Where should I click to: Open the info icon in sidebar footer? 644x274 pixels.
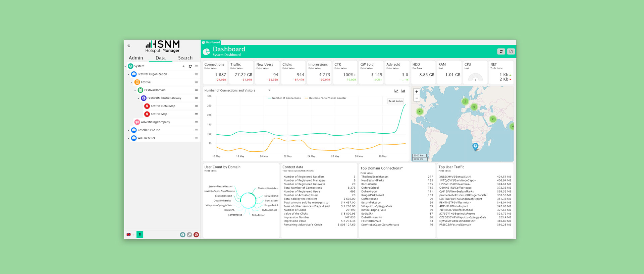(x=182, y=235)
